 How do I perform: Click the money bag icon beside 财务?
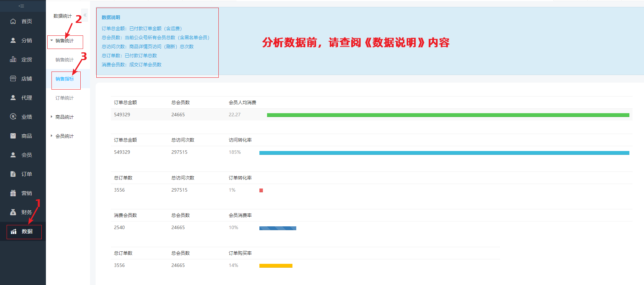[x=13, y=212]
